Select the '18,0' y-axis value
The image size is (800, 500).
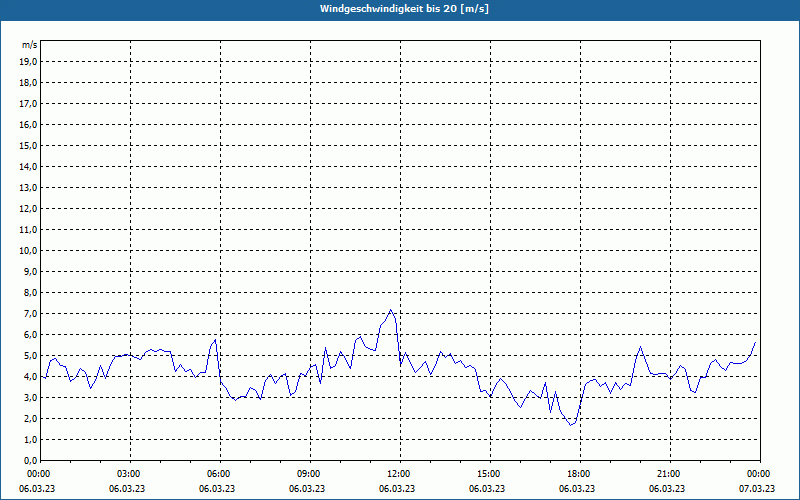pyautogui.click(x=29, y=83)
